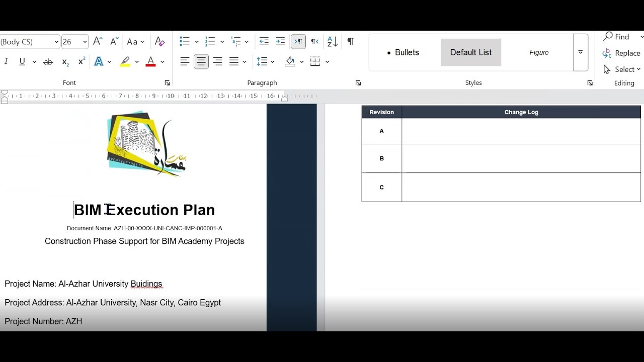Expand text effects options arrow

pyautogui.click(x=109, y=62)
